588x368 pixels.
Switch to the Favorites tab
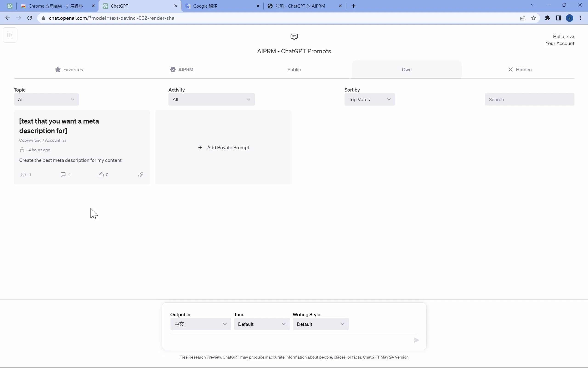point(69,70)
